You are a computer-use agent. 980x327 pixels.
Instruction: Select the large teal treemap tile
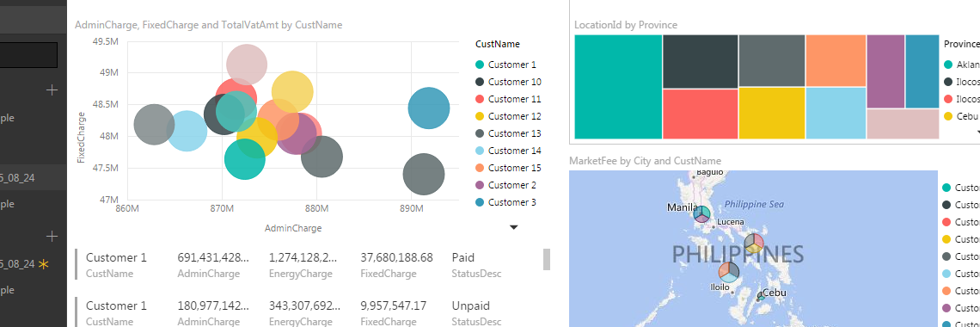617,87
